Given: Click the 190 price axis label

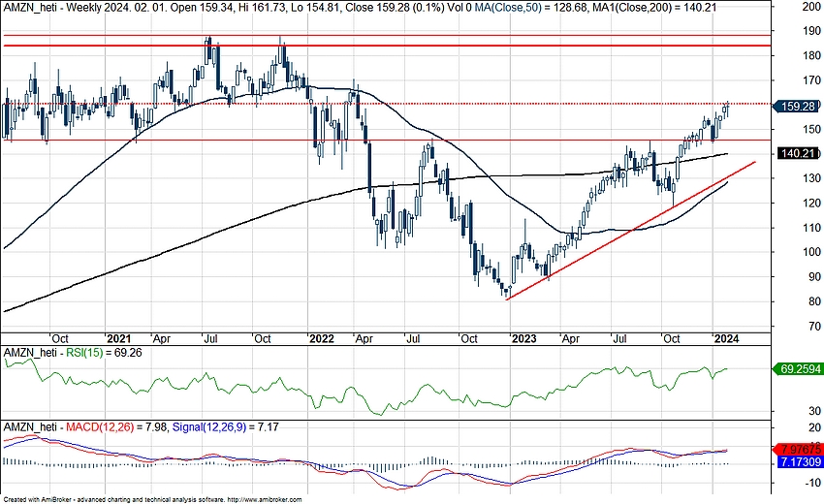Looking at the screenshot, I should pos(812,31).
